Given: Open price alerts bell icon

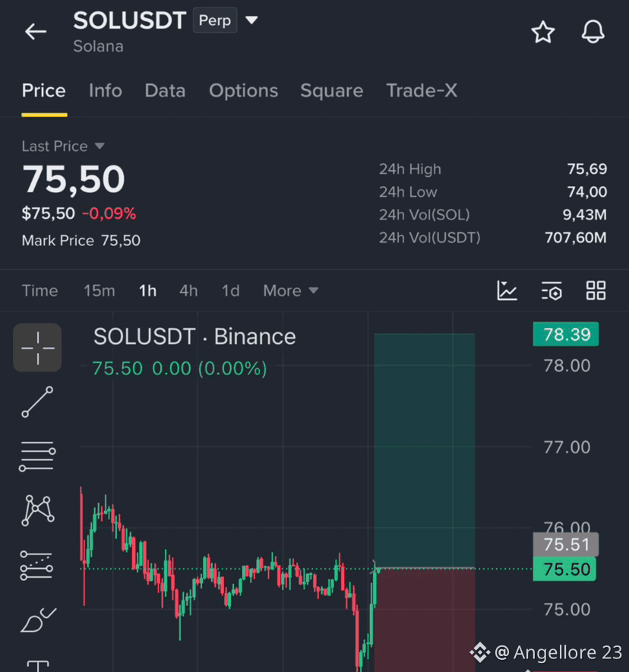Looking at the screenshot, I should 593,32.
